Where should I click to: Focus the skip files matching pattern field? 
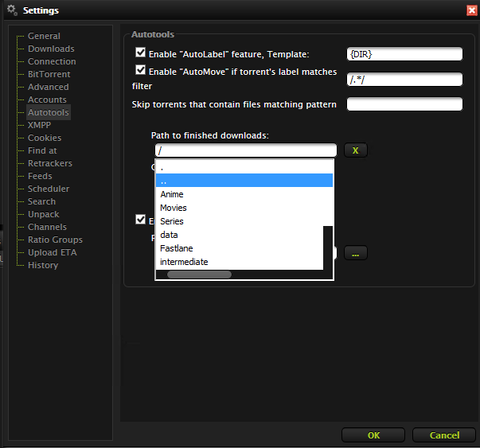[x=404, y=104]
